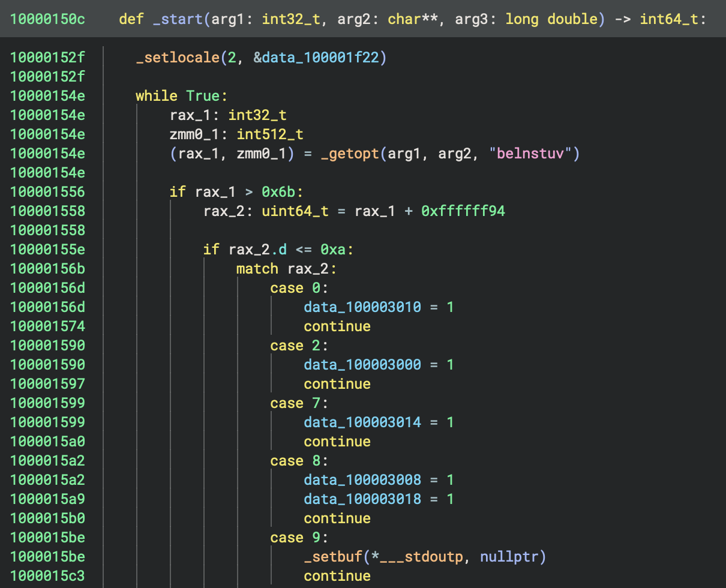The height and width of the screenshot is (588, 726).
Task: Select the zmm0_1: int512_t declaration
Action: (236, 134)
